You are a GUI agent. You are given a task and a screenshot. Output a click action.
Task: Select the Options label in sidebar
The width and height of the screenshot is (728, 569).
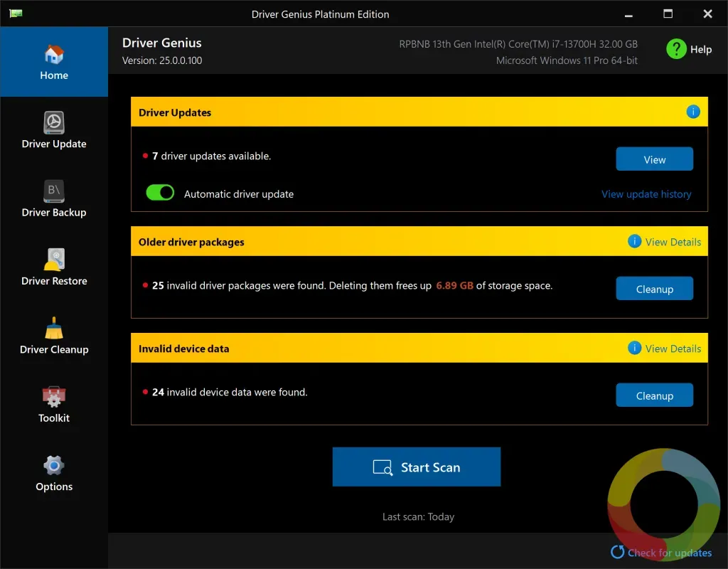(54, 486)
